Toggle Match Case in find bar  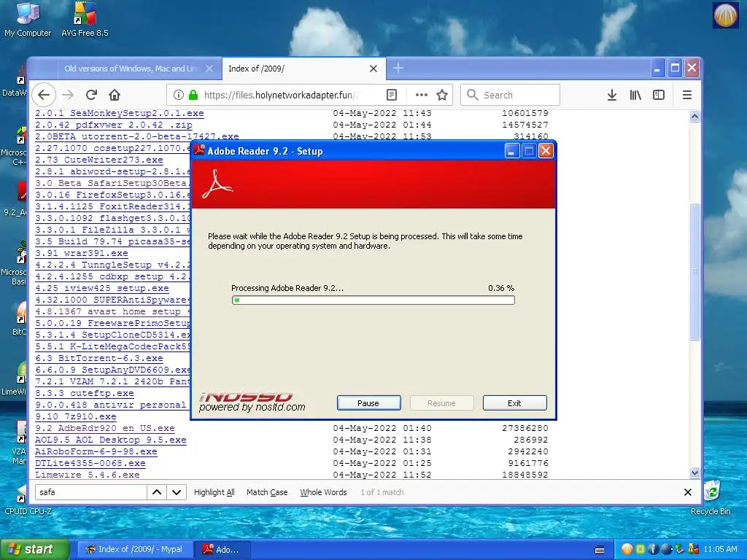(x=267, y=492)
